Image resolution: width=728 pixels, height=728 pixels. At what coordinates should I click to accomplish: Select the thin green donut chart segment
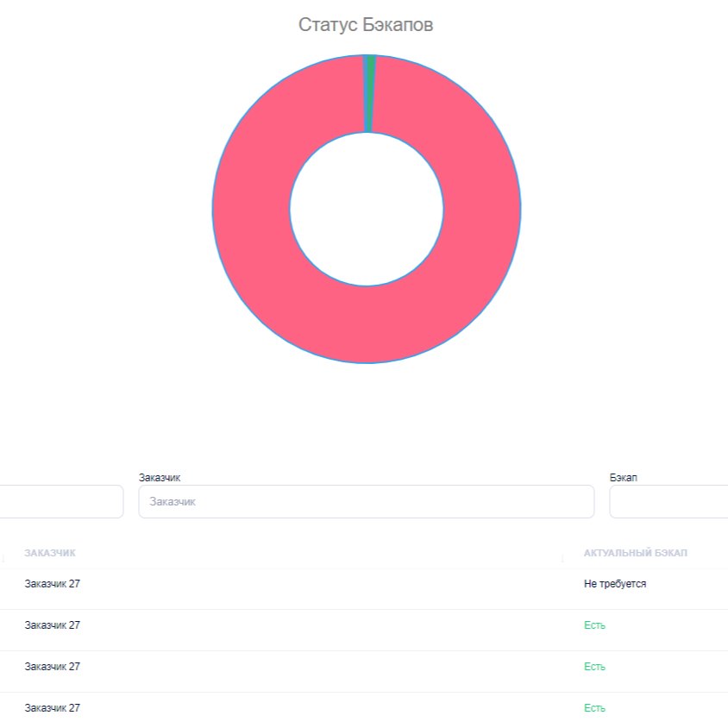[x=371, y=93]
